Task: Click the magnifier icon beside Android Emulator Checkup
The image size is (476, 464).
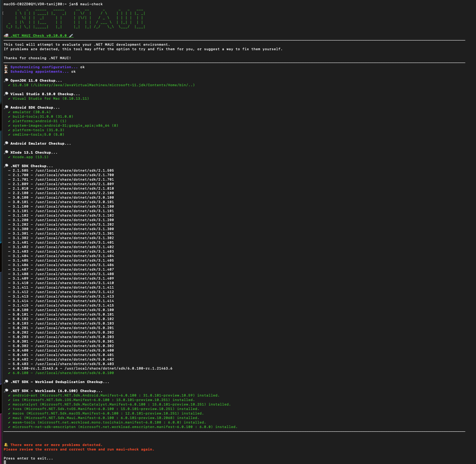Action: [x=6, y=144]
